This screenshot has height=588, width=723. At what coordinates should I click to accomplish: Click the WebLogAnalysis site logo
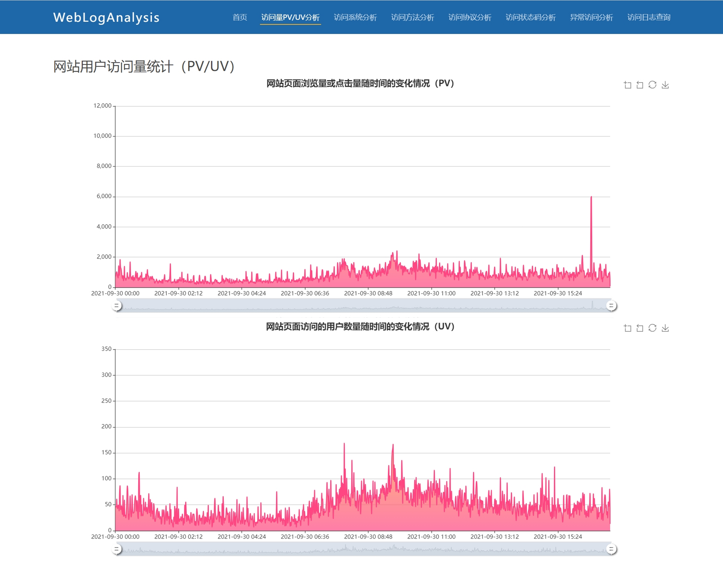tap(106, 17)
